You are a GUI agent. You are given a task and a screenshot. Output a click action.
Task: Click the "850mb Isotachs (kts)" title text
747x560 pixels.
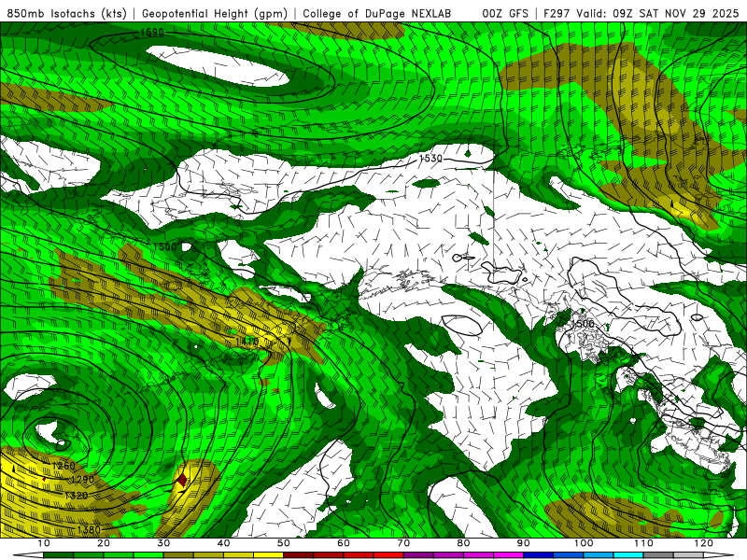point(66,13)
